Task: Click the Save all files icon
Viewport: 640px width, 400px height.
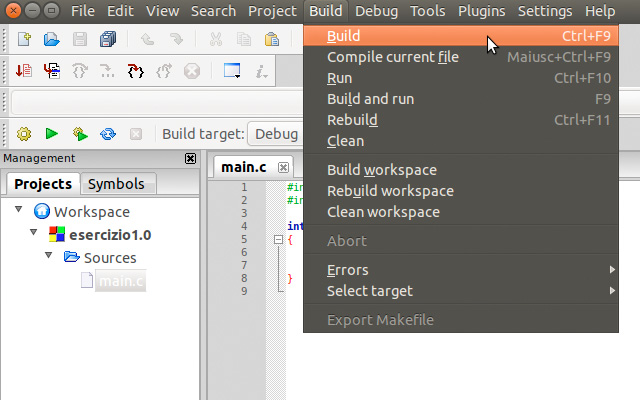Action: pyautogui.click(x=108, y=40)
